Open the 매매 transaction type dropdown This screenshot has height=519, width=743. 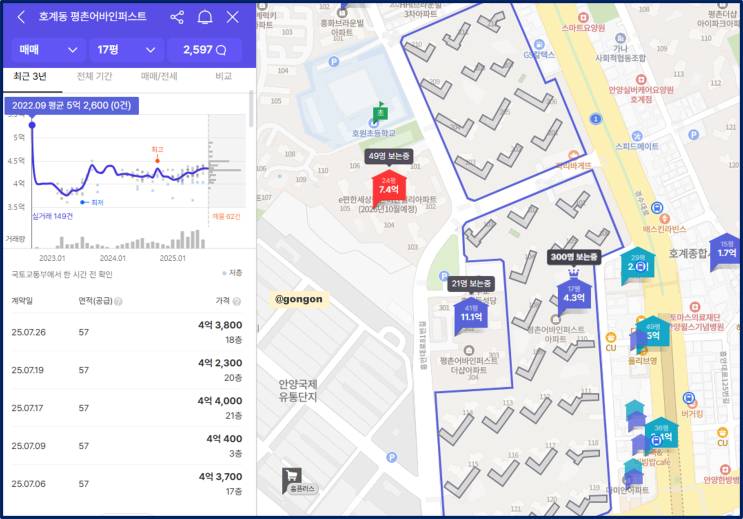[x=48, y=50]
